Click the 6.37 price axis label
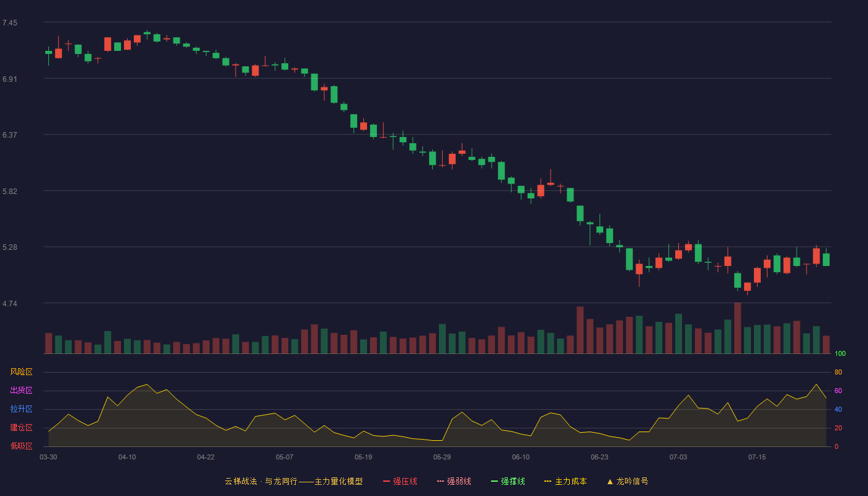The height and width of the screenshot is (496, 868). tap(9, 135)
